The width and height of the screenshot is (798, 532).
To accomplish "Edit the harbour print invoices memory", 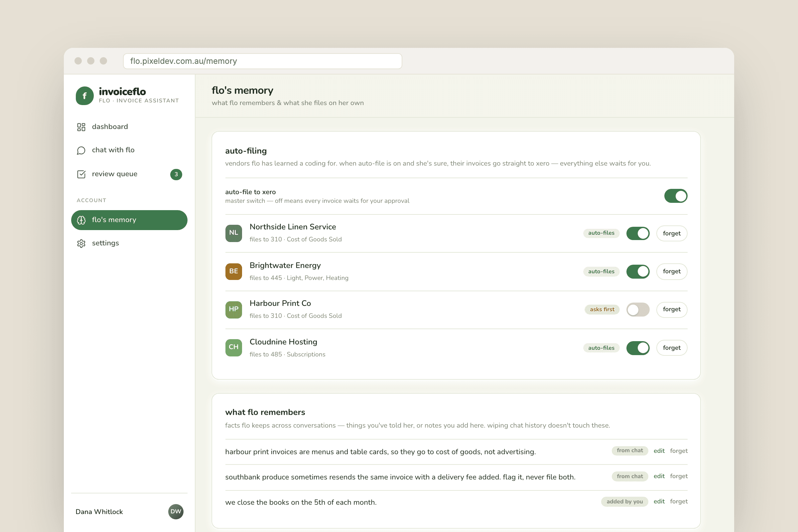I will [x=659, y=451].
